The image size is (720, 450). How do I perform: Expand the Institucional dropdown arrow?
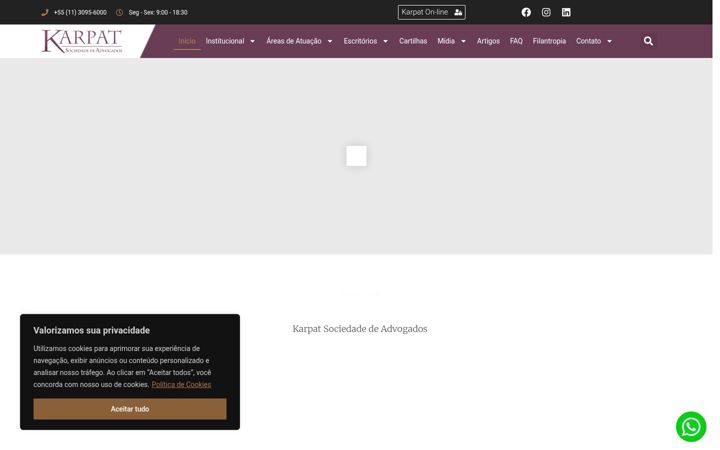tap(252, 41)
